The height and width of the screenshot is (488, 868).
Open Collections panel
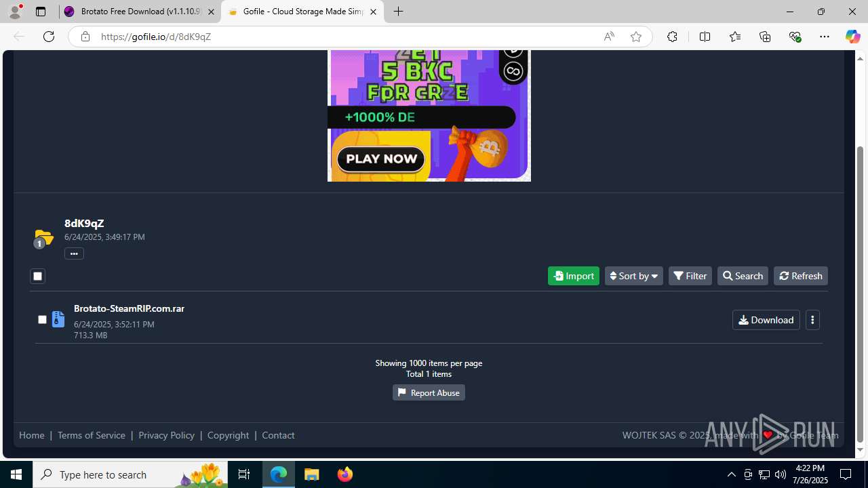tap(765, 37)
